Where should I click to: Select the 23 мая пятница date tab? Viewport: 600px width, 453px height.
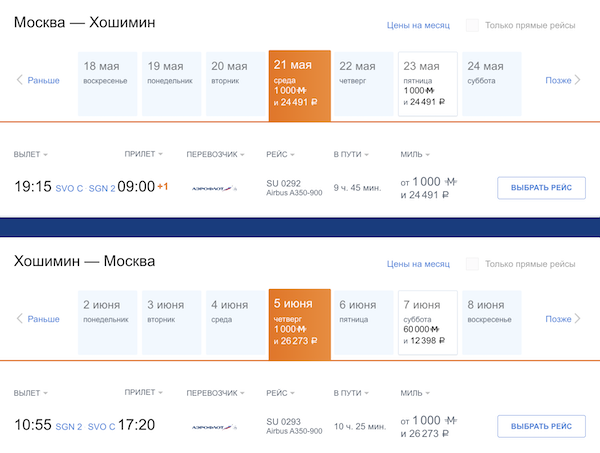tap(427, 83)
